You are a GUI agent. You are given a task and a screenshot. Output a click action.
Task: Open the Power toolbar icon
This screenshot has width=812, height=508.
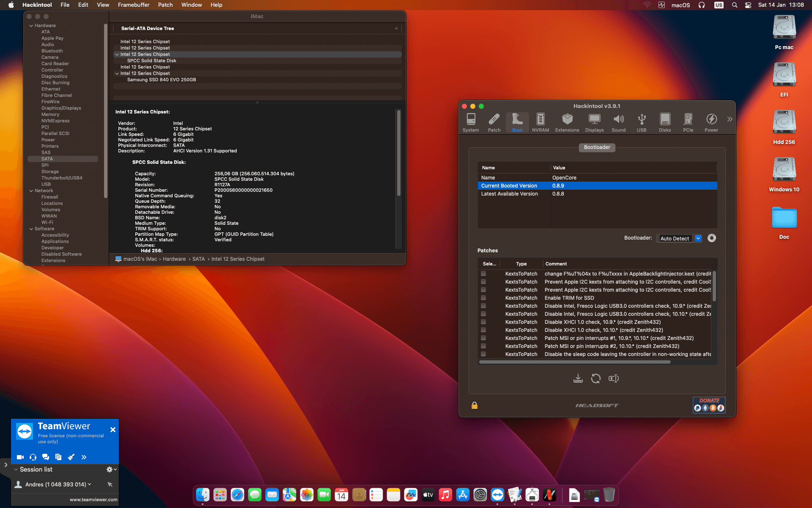[711, 123]
